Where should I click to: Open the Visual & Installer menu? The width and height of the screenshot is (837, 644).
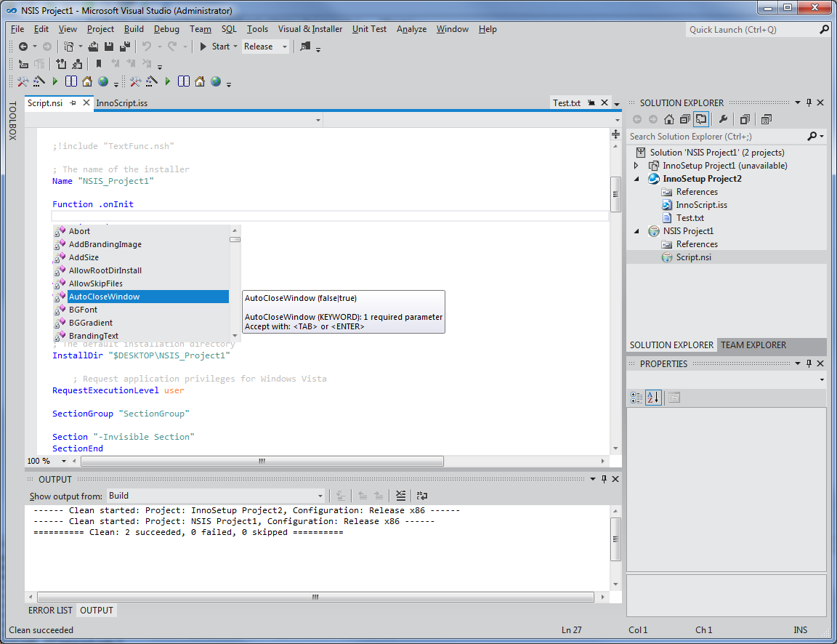tap(310, 29)
